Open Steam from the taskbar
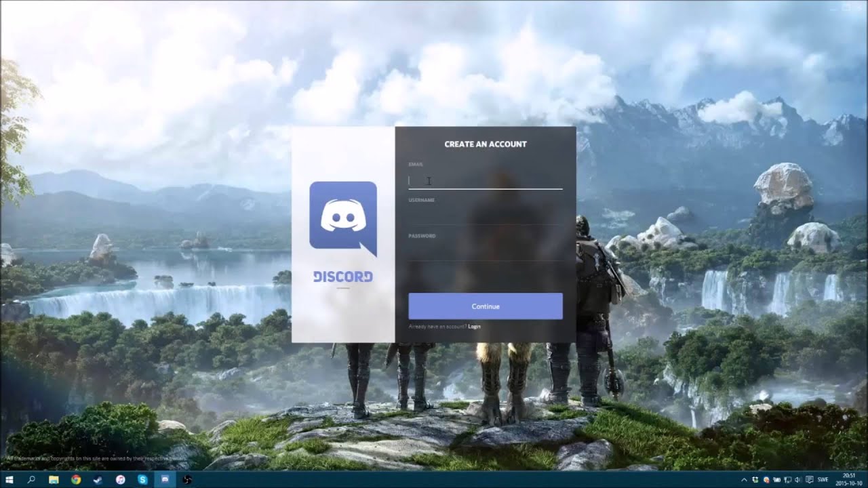Viewport: 868px width, 488px height. pos(98,479)
